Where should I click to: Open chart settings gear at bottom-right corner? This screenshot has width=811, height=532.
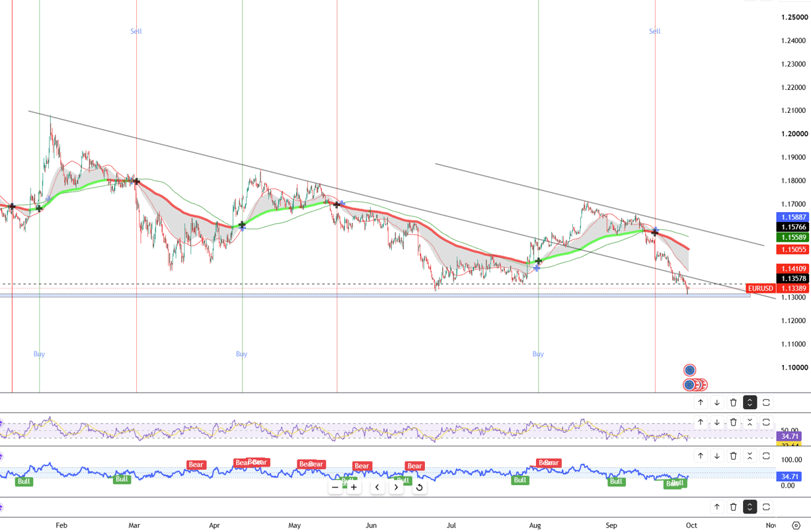tap(796, 525)
